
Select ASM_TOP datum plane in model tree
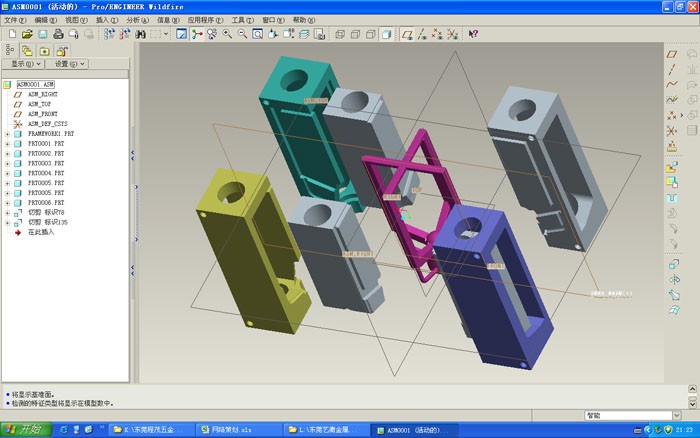tap(39, 104)
